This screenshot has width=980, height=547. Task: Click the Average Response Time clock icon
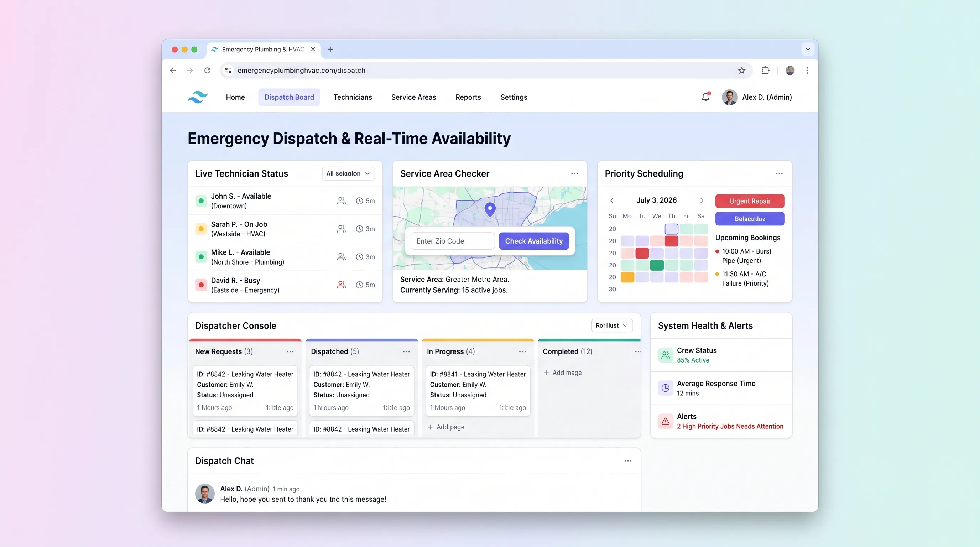pos(665,388)
